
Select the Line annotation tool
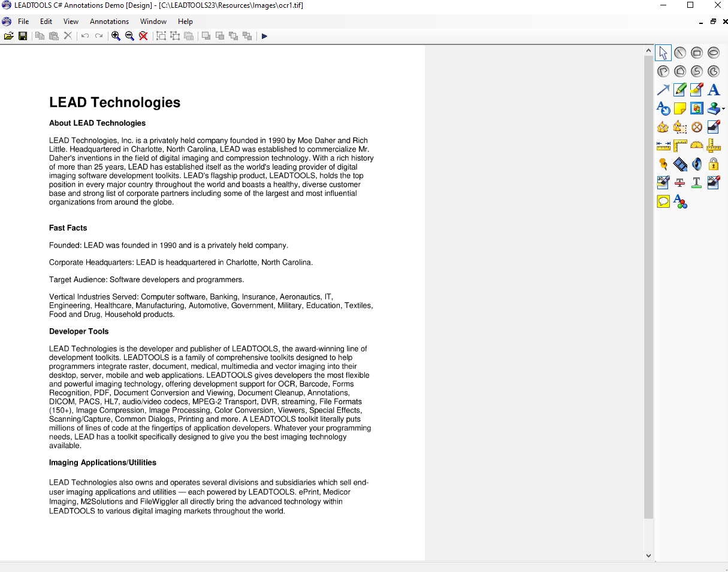(680, 53)
